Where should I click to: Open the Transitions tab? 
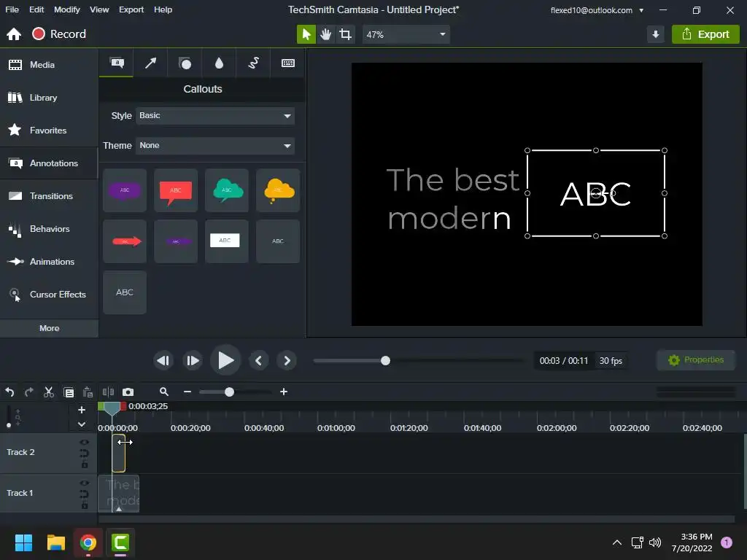pos(49,196)
